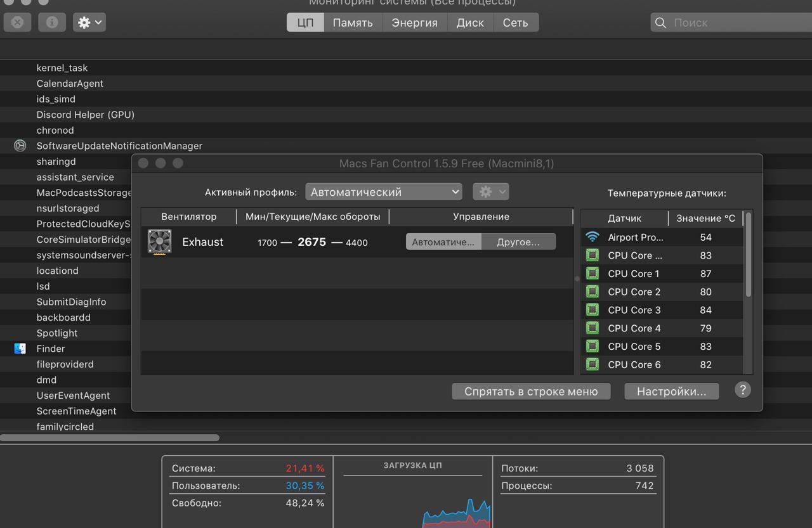
Task: Click temperature value 87 for CPU Core 1
Action: [x=705, y=274]
